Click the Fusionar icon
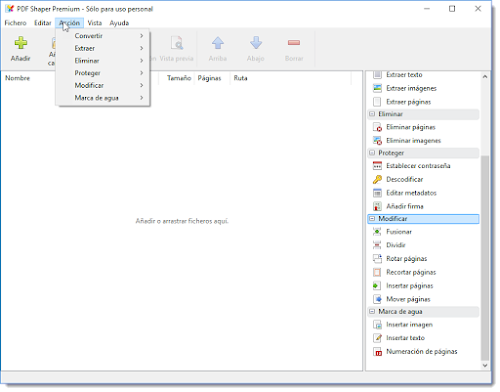This screenshot has height=392, width=500. click(377, 232)
